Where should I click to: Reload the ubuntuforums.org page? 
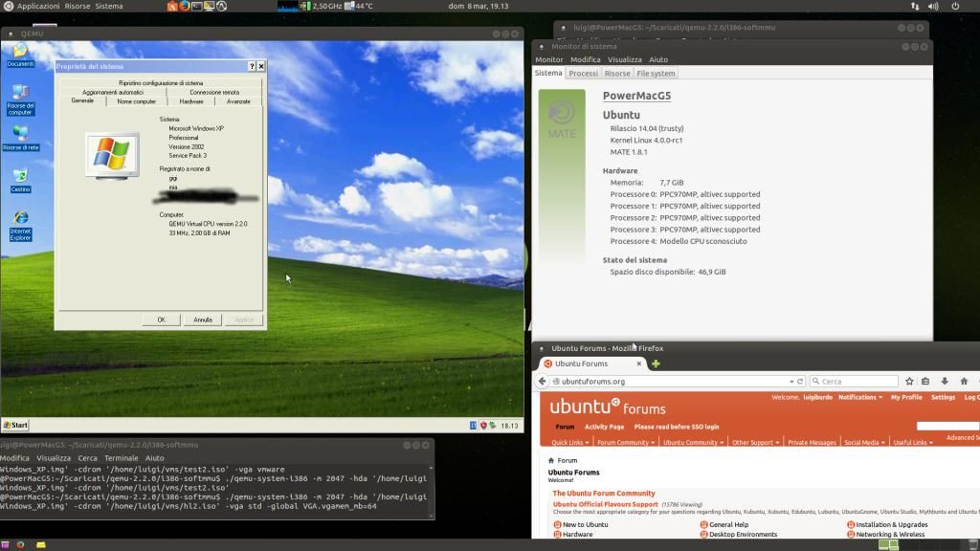click(800, 381)
